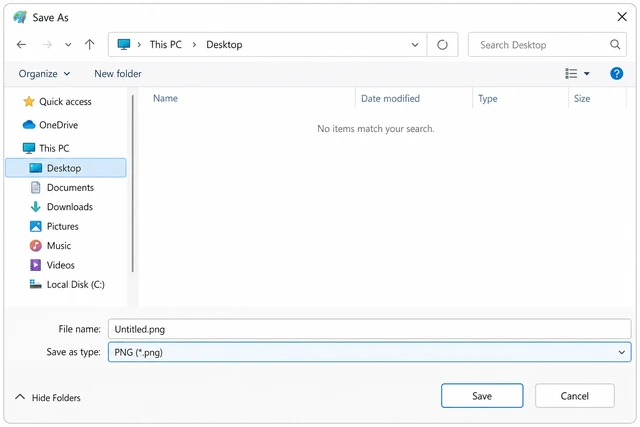Click the Paint icon in title bar
Image resolution: width=640 pixels, height=427 pixels.
(x=20, y=17)
